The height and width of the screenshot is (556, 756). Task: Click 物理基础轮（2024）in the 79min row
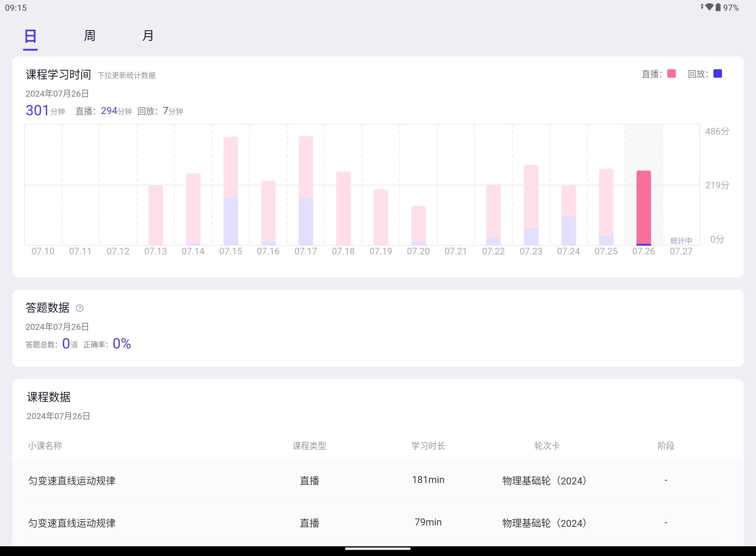point(544,523)
